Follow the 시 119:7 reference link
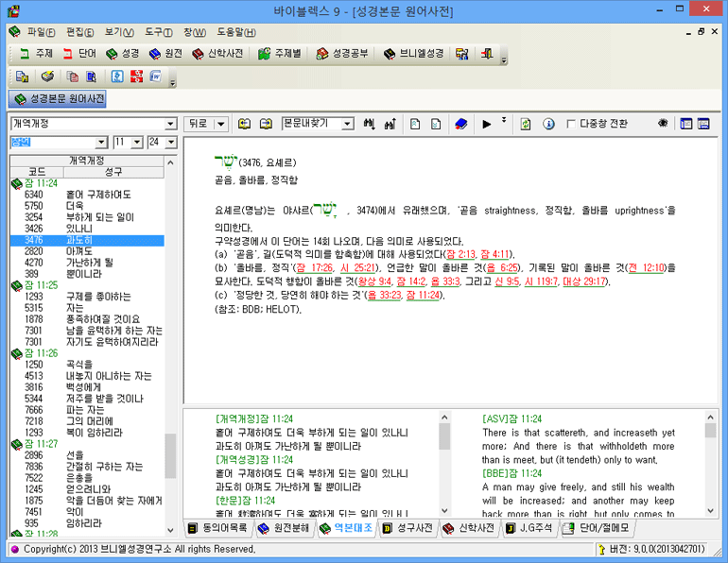Viewport: 728px width, 563px height. (541, 281)
